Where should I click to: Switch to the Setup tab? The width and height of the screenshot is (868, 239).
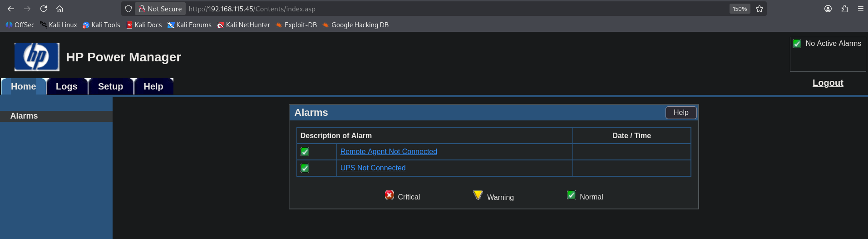pyautogui.click(x=110, y=86)
